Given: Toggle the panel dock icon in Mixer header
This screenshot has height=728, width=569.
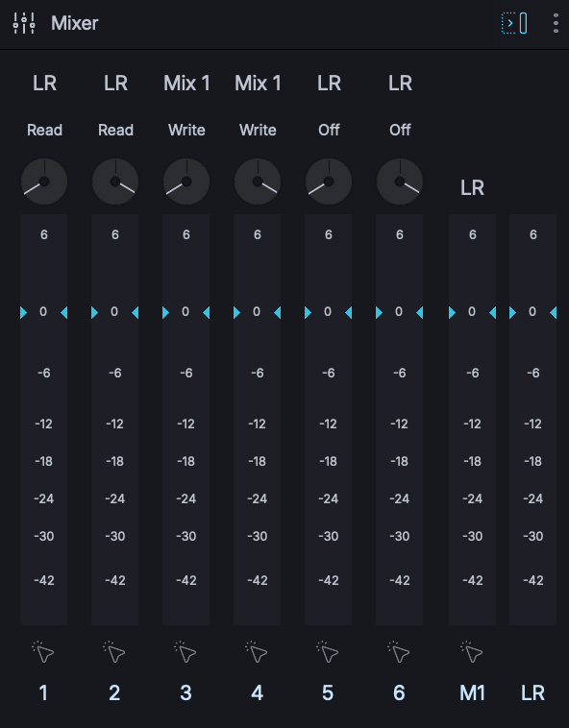Looking at the screenshot, I should pos(514,23).
